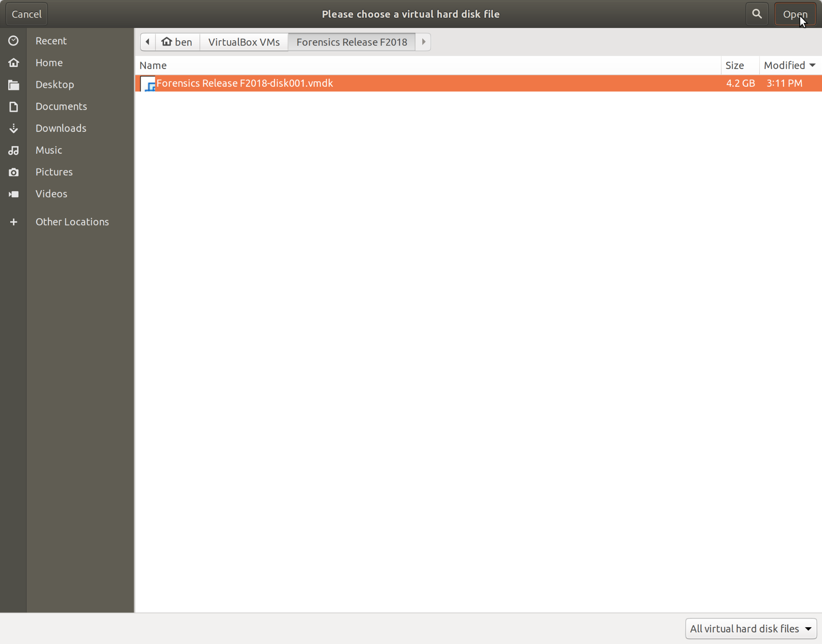Click the vmdk file's disk icon

[148, 83]
